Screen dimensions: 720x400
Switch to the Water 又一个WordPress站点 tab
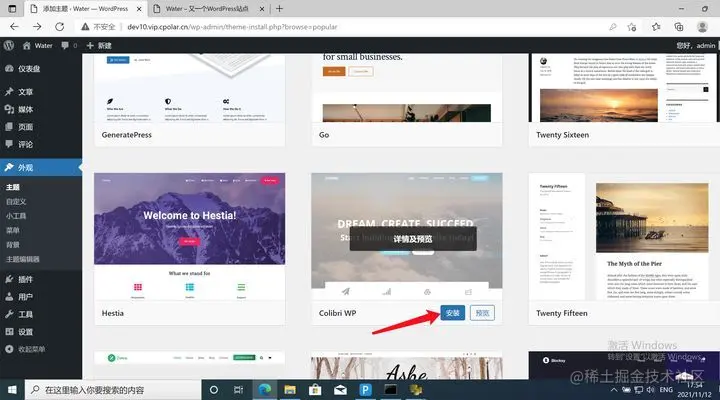point(208,9)
